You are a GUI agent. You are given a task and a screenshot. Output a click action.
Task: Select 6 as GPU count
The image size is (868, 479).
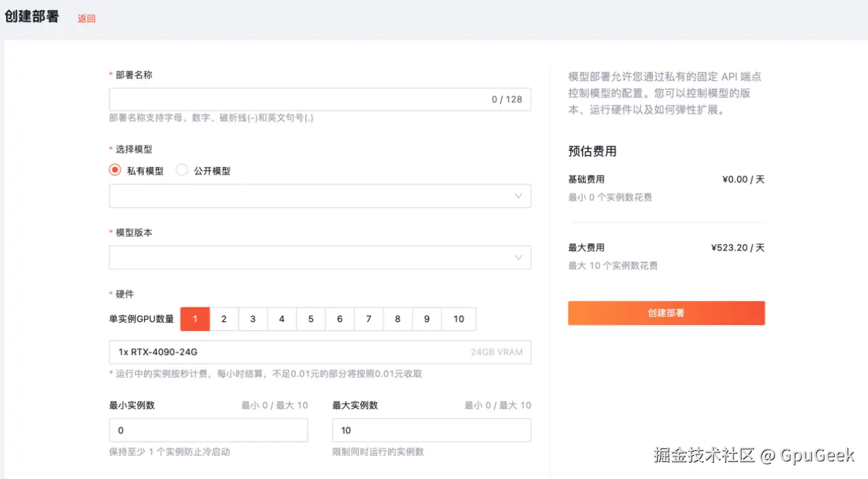point(340,319)
